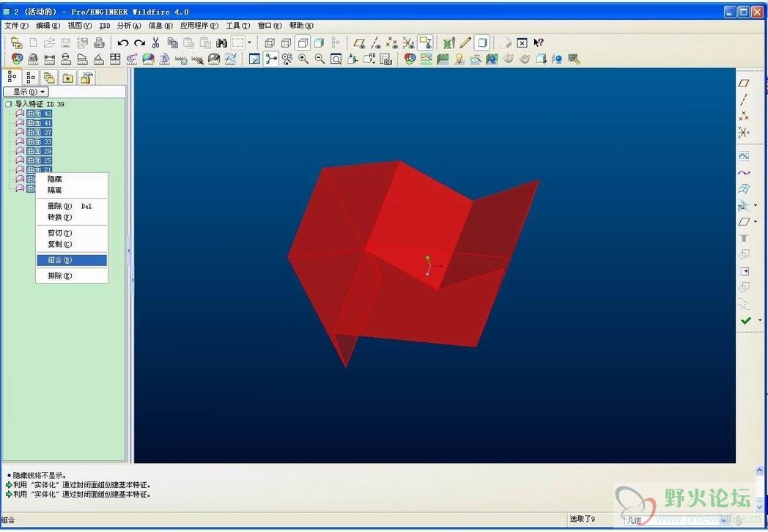Choose 组合 in context menu
Viewport: 768px width, 532px height.
pyautogui.click(x=72, y=260)
